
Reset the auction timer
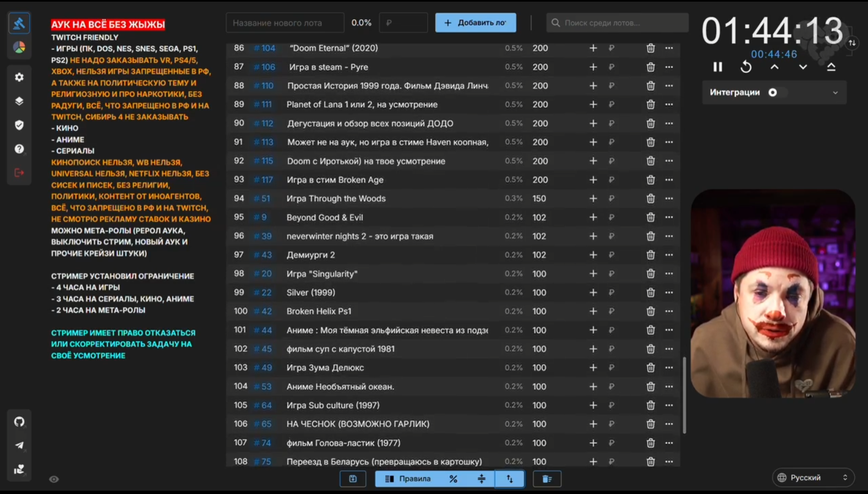point(746,67)
